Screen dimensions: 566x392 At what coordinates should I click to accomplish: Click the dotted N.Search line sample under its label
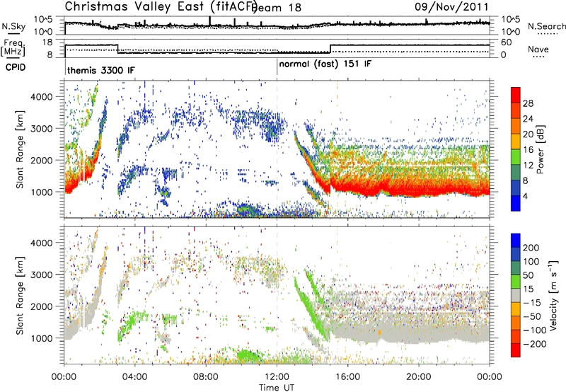[x=548, y=33]
